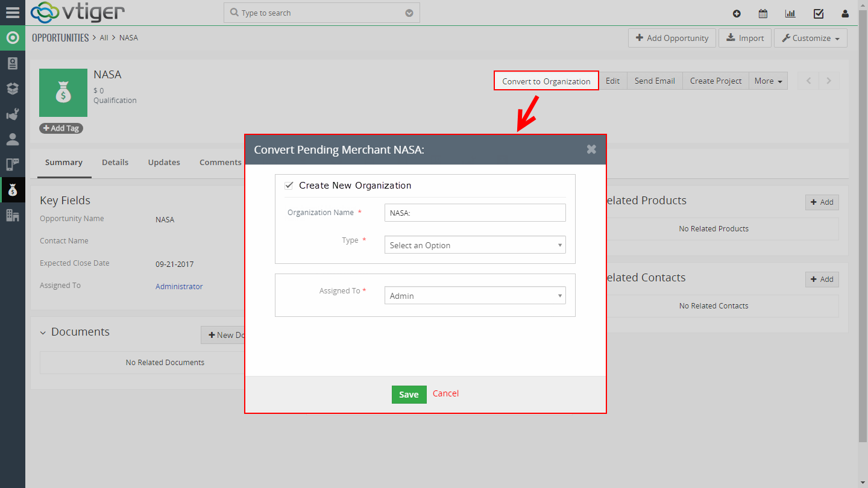Click the No Related Documents text
This screenshot has width=868, height=488.
point(165,363)
